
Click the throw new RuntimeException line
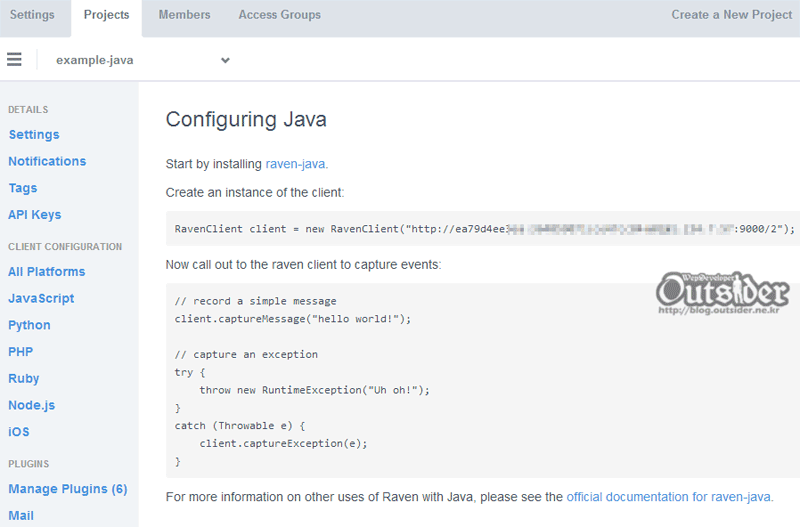click(314, 390)
